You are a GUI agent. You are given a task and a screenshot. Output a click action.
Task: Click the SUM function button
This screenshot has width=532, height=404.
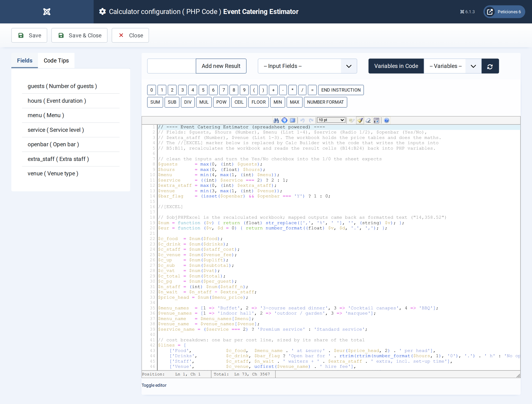(155, 102)
